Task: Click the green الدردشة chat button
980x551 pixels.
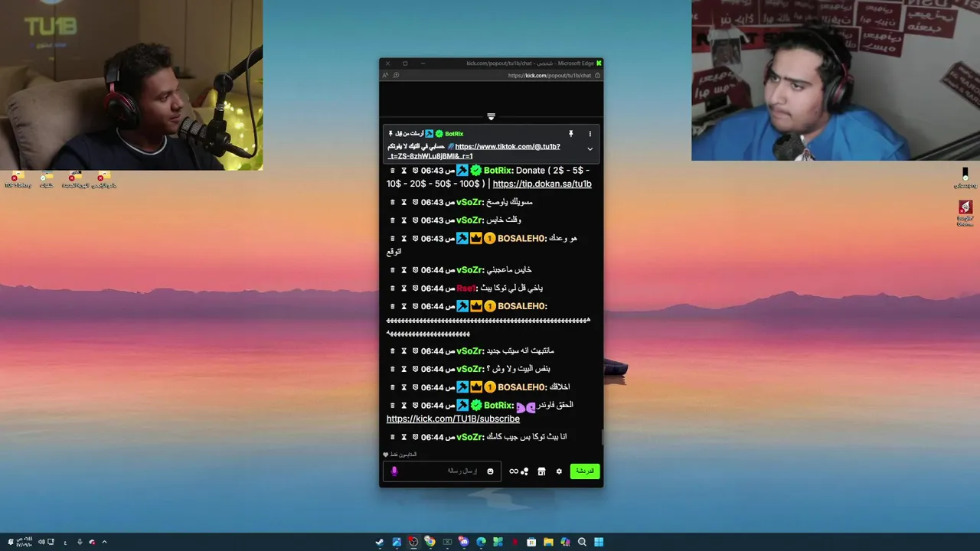Action: click(x=585, y=471)
